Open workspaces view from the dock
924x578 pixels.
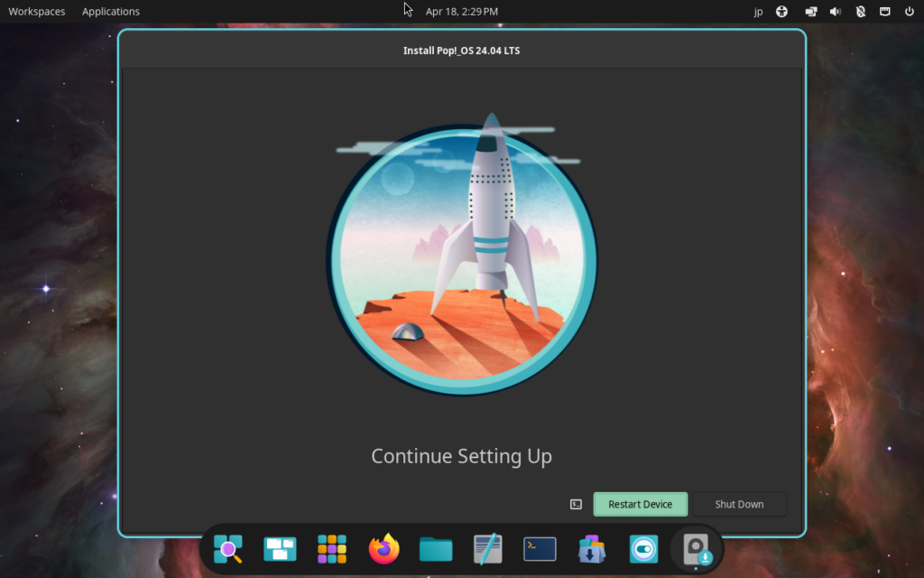pyautogui.click(x=280, y=548)
